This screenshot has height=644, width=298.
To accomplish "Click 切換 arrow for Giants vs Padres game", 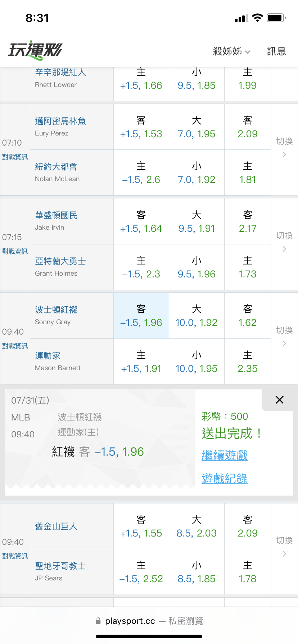I will [x=284, y=547].
